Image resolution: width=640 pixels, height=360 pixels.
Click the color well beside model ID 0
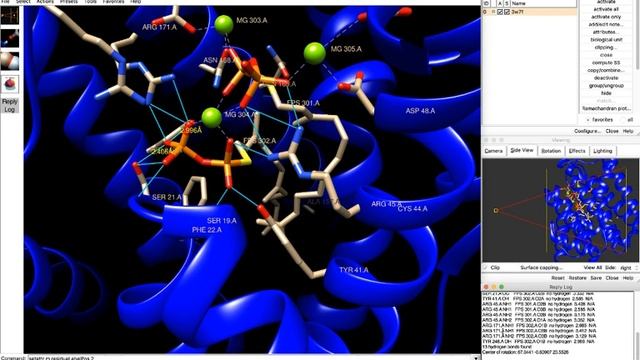pyautogui.click(x=493, y=12)
